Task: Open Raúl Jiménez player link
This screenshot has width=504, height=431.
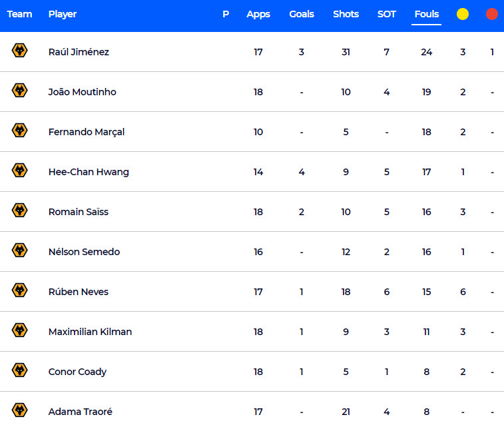Action: click(79, 52)
